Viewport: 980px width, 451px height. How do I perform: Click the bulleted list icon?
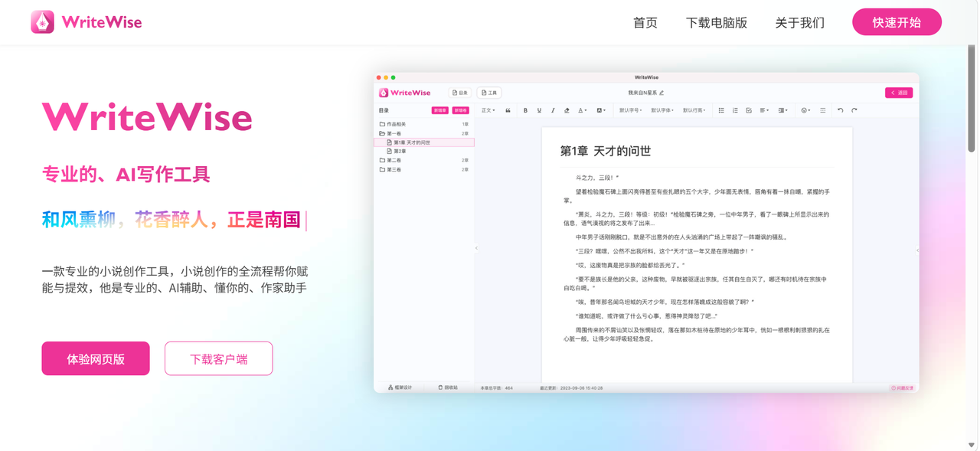click(x=721, y=111)
